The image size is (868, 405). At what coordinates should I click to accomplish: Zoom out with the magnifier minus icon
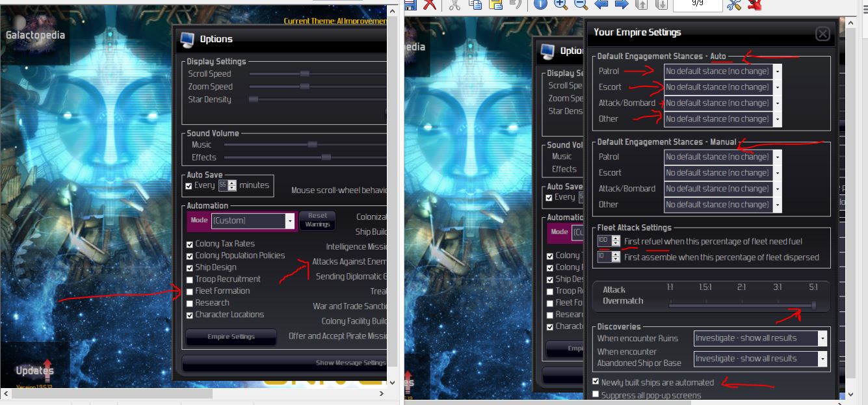coord(581,5)
